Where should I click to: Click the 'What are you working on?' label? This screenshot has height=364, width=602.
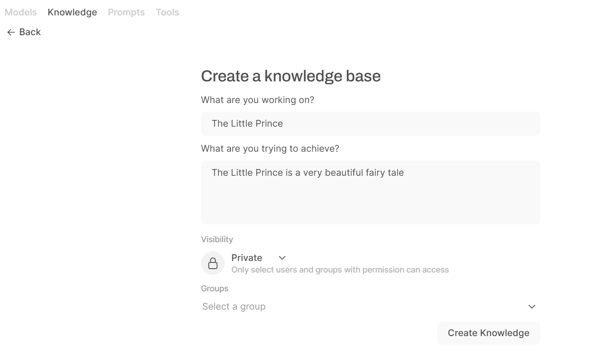pyautogui.click(x=257, y=100)
